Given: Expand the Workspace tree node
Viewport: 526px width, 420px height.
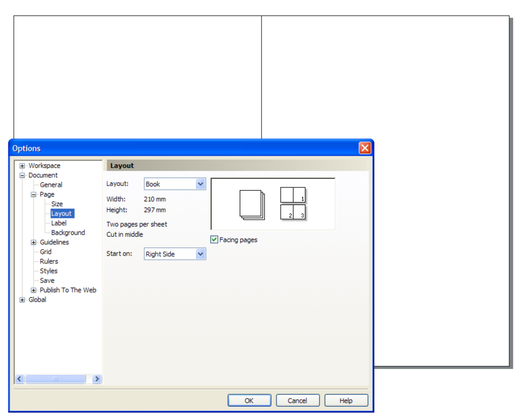Looking at the screenshot, I should (22, 166).
